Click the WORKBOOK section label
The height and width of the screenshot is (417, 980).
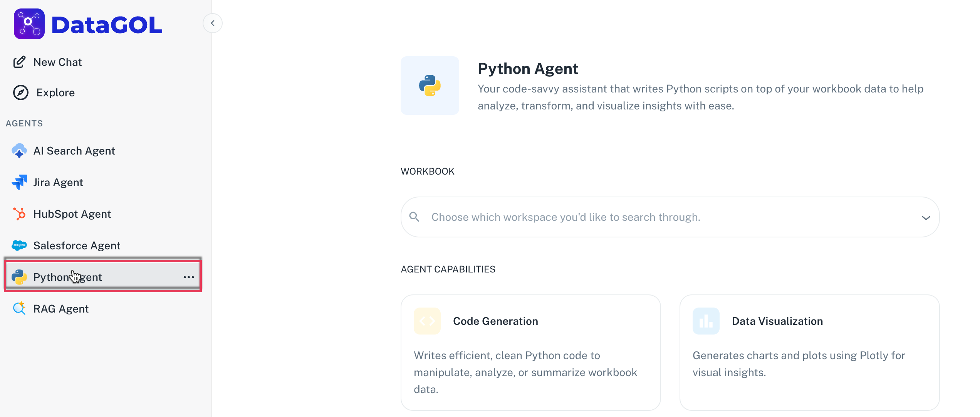tap(428, 171)
